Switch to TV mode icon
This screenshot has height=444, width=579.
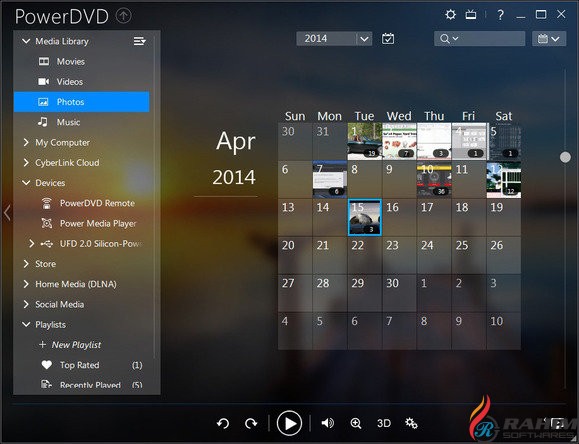point(471,15)
